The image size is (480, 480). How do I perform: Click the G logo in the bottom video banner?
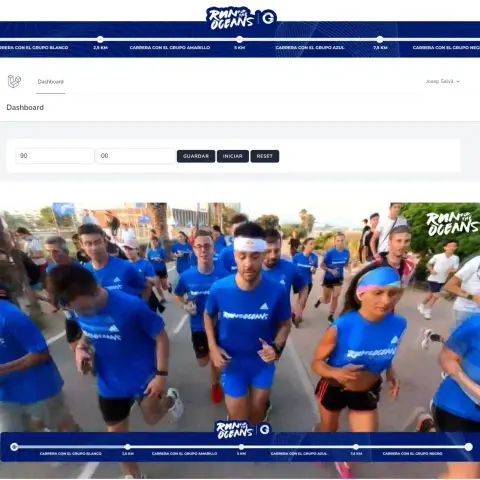tap(265, 429)
